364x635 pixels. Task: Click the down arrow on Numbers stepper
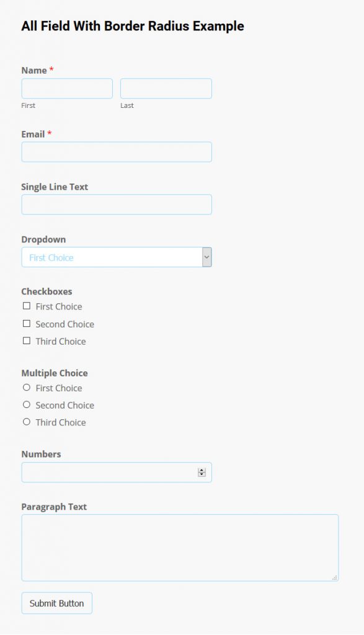[x=202, y=474]
